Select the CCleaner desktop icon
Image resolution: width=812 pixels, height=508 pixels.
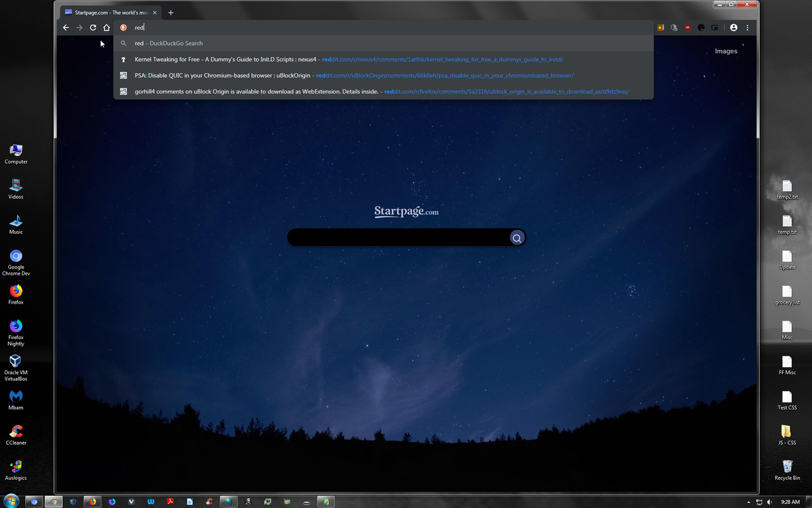(16, 435)
